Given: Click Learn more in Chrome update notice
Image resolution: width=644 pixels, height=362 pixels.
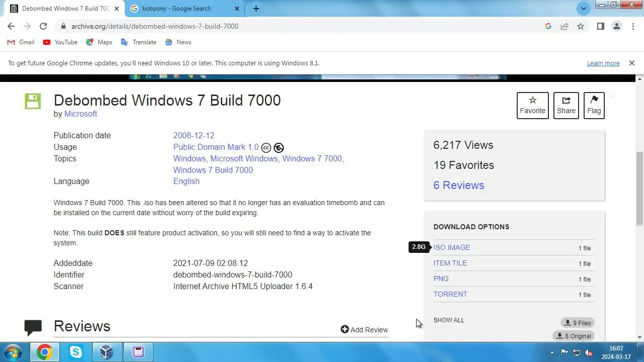Looking at the screenshot, I should [603, 63].
